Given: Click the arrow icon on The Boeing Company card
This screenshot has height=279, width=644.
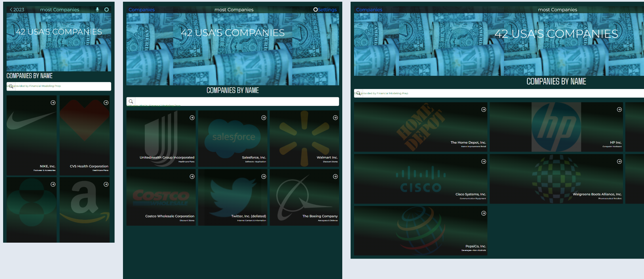Looking at the screenshot, I should [x=335, y=177].
